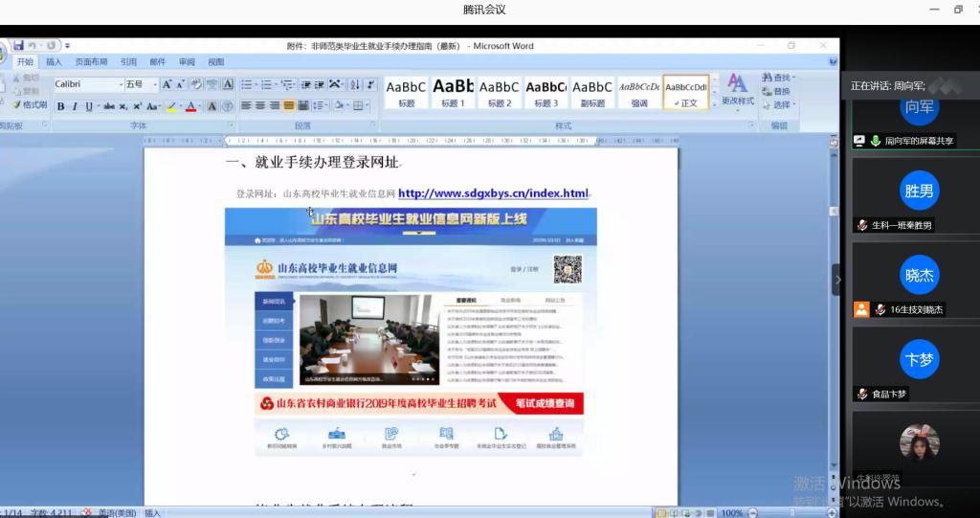The height and width of the screenshot is (518, 980).
Task: Toggle Italic formatting
Action: tap(74, 106)
